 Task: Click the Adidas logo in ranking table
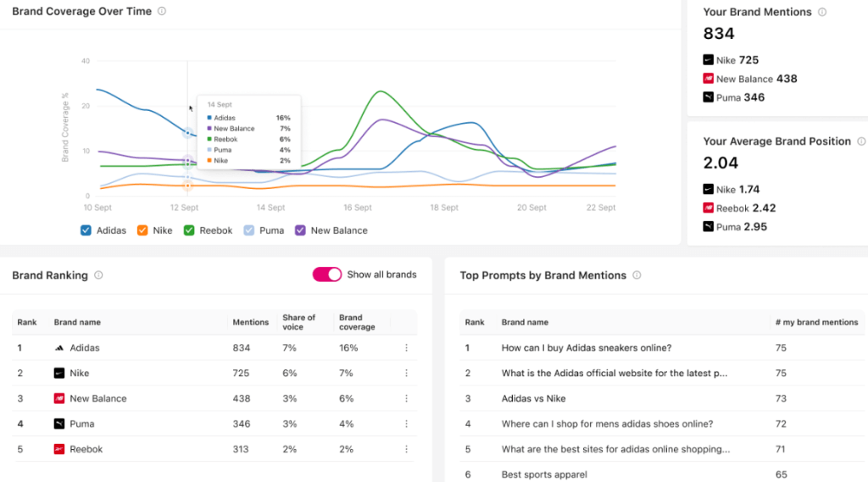point(59,347)
